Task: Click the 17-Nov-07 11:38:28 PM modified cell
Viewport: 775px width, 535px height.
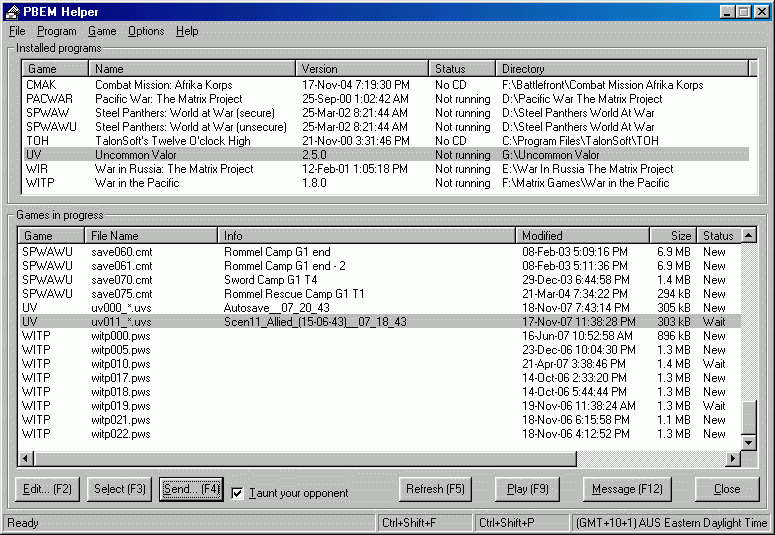Action: (579, 322)
